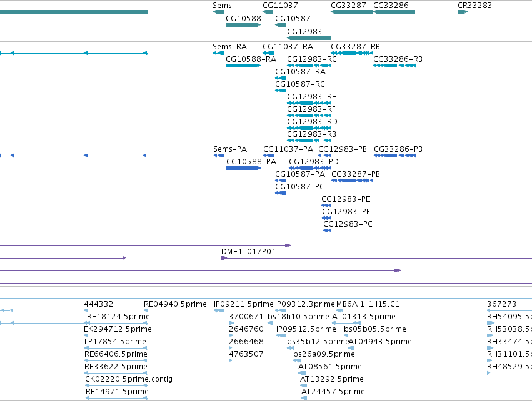This screenshot has width=532, height=401.
Task: Click the DME1-017P01 clone label
Action: coord(249,252)
